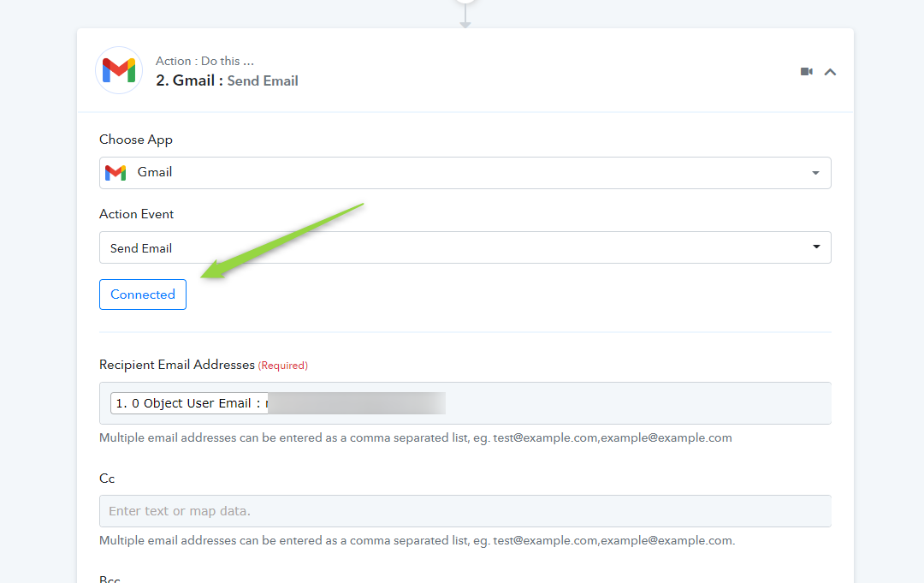Click the Action Event label

(x=137, y=214)
